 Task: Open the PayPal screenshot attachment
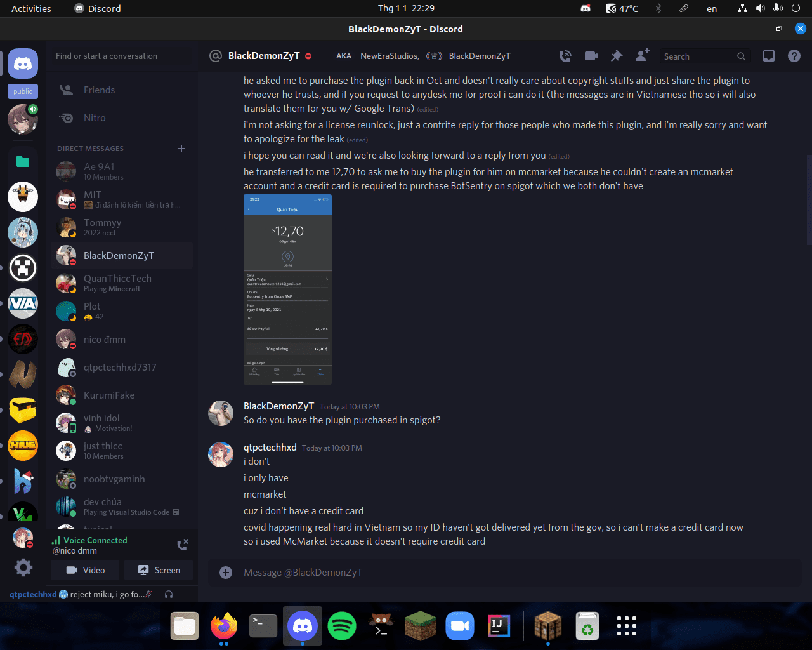click(287, 289)
